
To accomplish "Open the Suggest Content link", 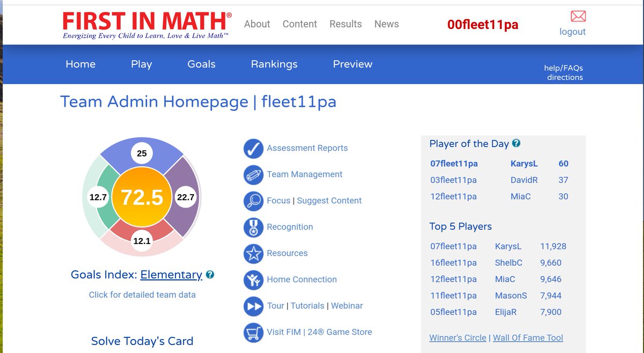I will click(329, 201).
